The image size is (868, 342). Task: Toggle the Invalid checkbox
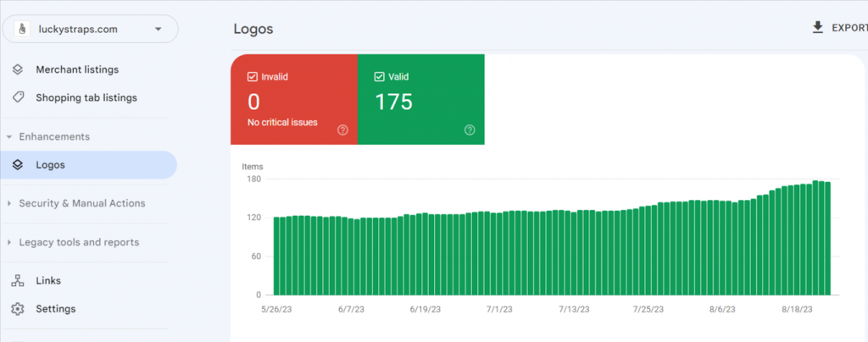point(253,77)
